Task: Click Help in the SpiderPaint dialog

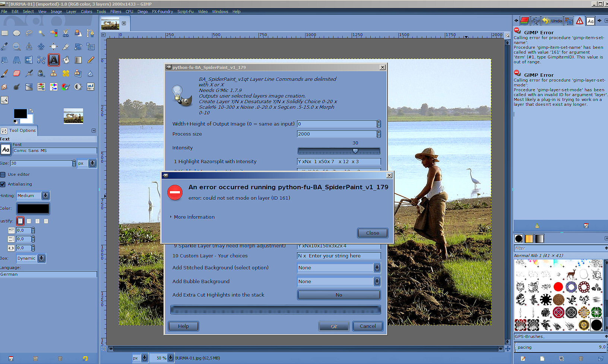Action: click(x=183, y=326)
